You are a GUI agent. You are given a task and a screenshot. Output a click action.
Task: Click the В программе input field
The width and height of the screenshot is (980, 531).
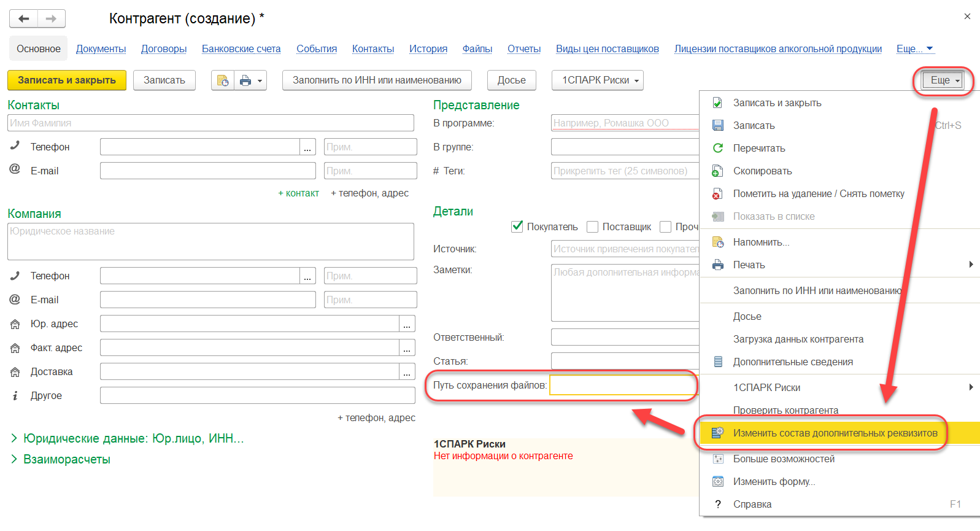(x=625, y=123)
